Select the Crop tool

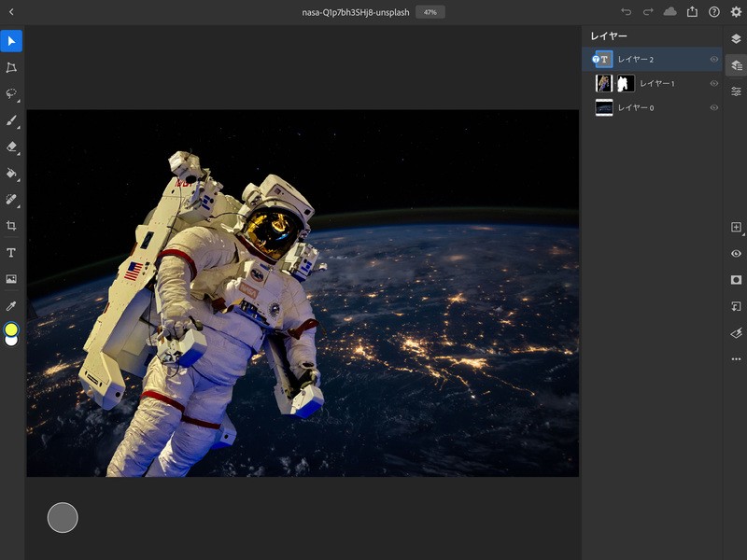(11, 226)
